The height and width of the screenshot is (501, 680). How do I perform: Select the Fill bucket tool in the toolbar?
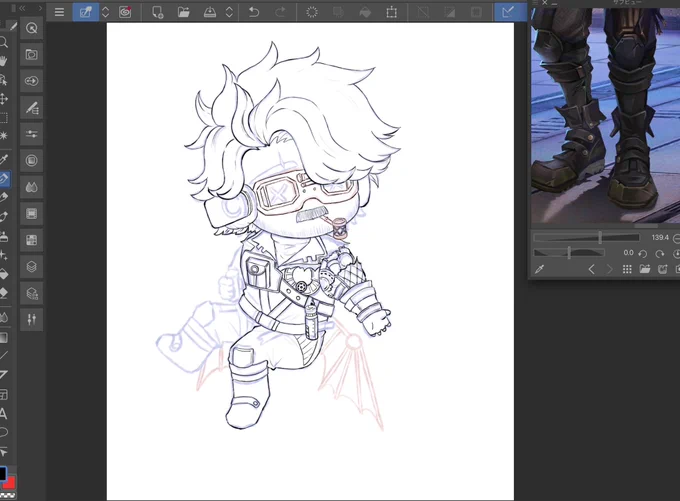tap(3, 274)
